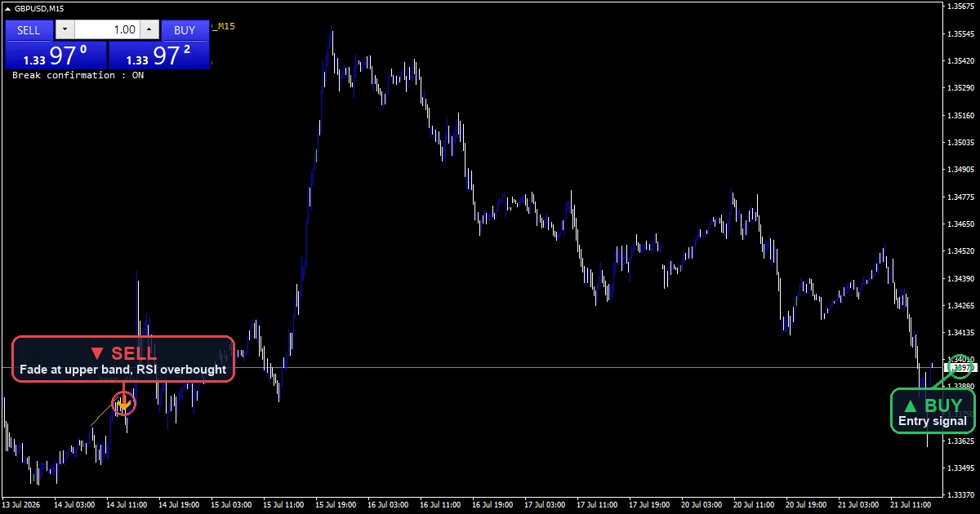Click the 1.35675 price scale label
Viewport: 980px width, 514px height.
(x=961, y=7)
